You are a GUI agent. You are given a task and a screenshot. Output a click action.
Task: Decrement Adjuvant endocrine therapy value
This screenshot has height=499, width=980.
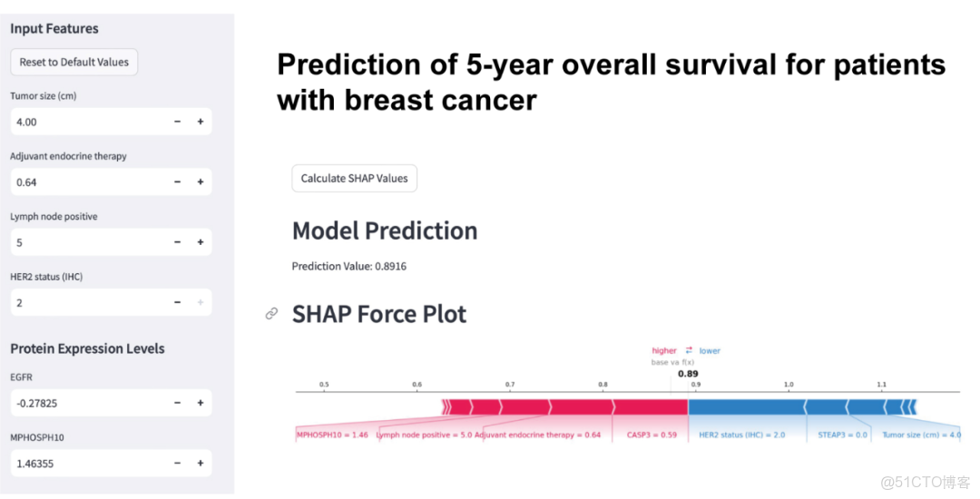[177, 182]
